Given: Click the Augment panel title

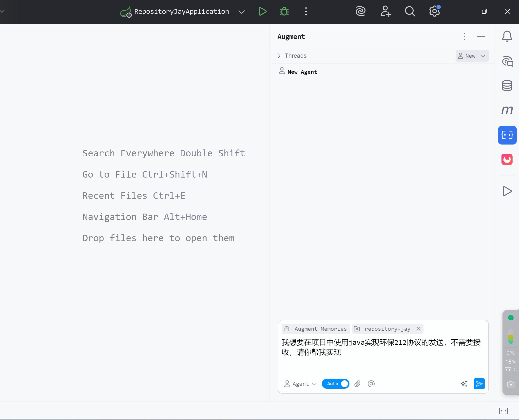Looking at the screenshot, I should 291,37.
